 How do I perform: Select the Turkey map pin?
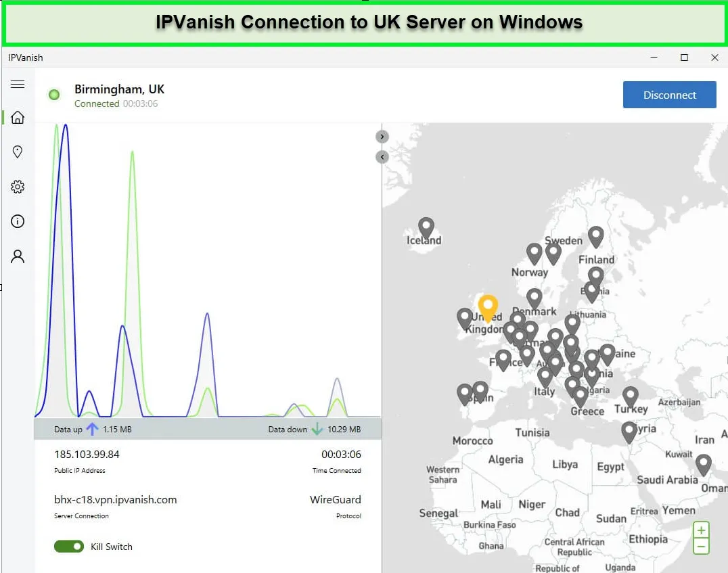click(x=630, y=397)
